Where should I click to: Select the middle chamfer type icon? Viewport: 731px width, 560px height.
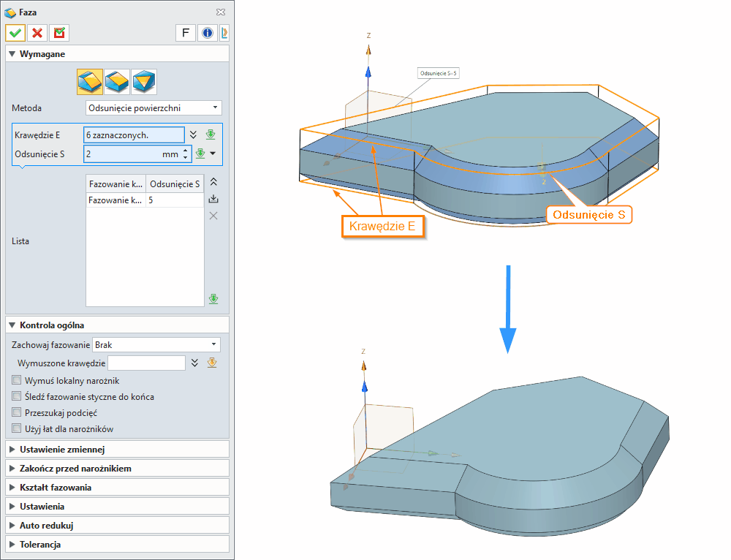point(117,81)
